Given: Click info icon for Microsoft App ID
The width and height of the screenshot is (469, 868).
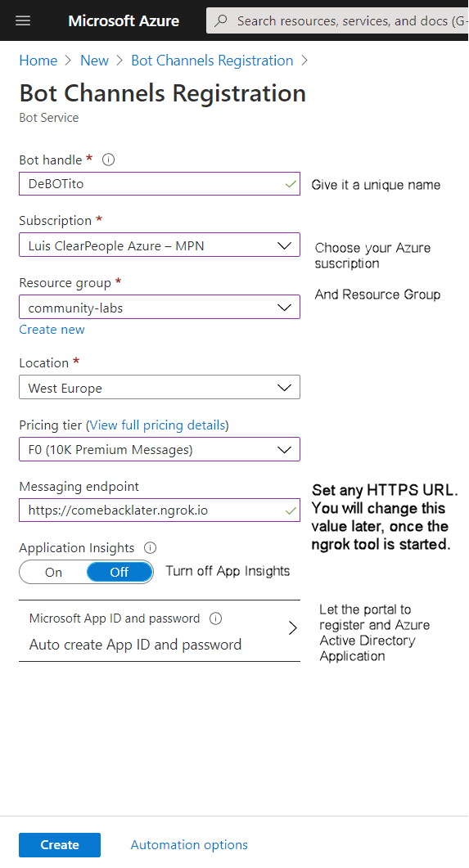Looking at the screenshot, I should point(215,619).
